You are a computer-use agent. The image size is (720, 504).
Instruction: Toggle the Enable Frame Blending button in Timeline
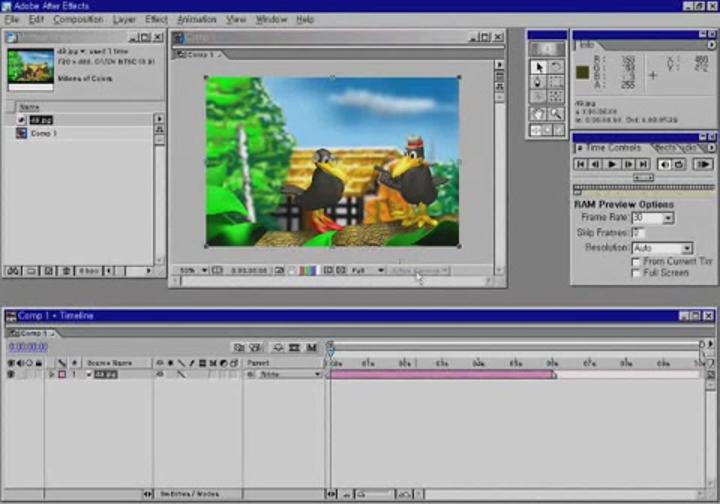click(294, 347)
